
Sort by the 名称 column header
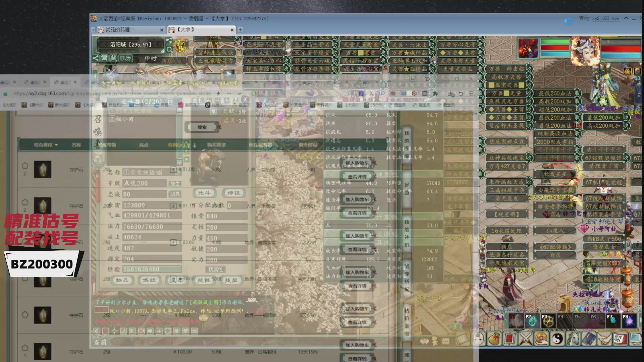76,145
